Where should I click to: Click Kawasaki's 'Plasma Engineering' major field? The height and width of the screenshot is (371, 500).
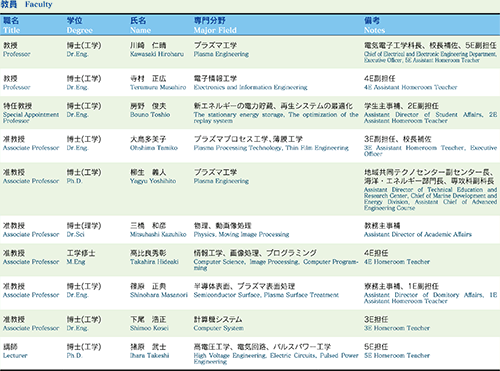(x=221, y=54)
